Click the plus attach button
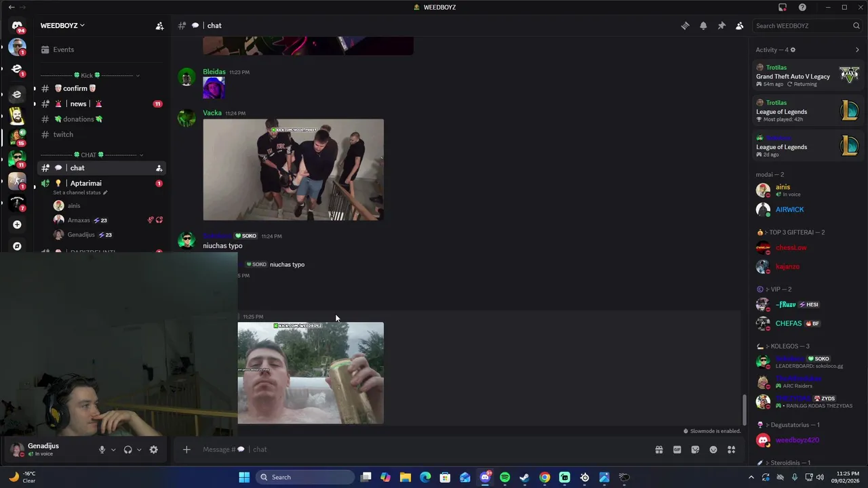Viewport: 868px width, 488px height. [186, 449]
